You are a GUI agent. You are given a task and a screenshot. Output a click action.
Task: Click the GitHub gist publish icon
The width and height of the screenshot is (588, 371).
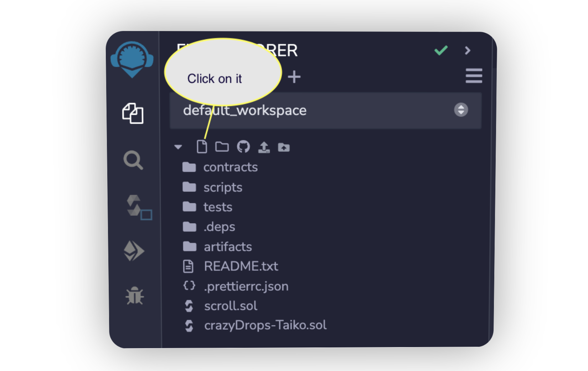click(x=243, y=147)
